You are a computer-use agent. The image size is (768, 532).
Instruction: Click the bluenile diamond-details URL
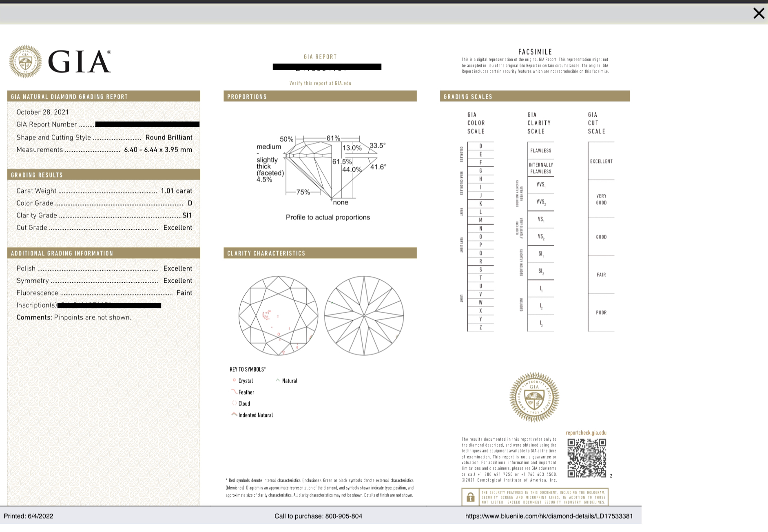[x=549, y=516]
